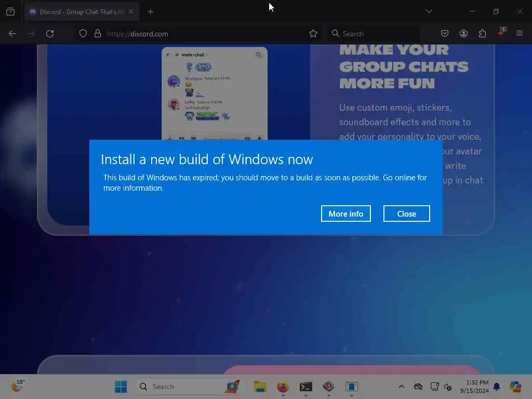
Task: Open the Copilot preview icon
Action: [515, 387]
